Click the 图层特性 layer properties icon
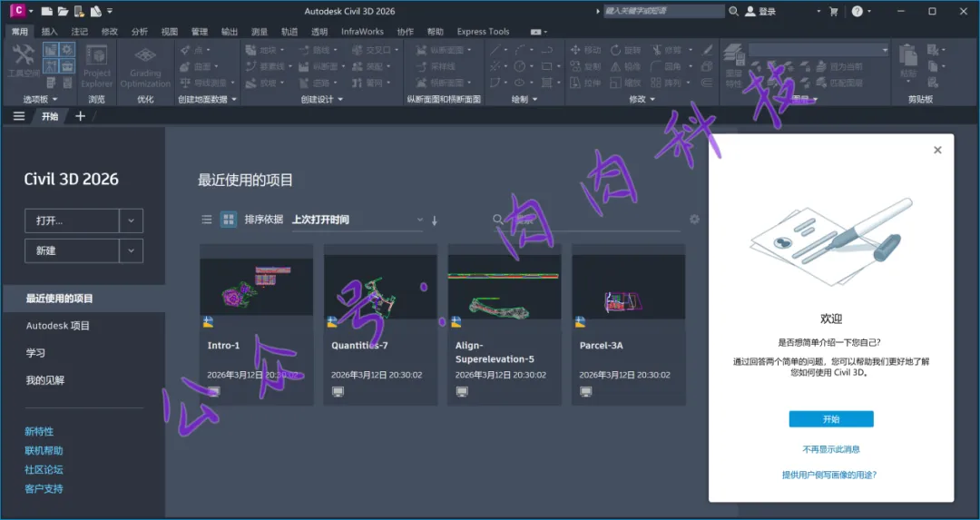980x520 pixels. 734,55
